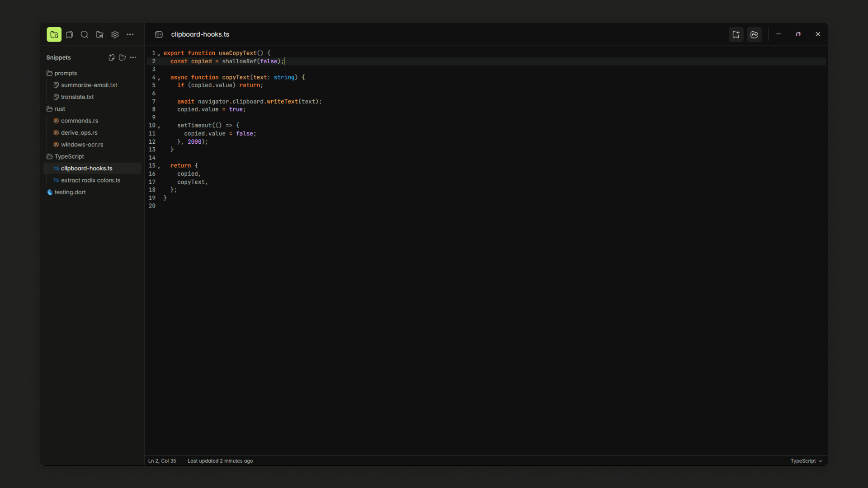This screenshot has width=868, height=488.
Task: Click the Dart icon beside testing.dart
Action: click(50, 192)
